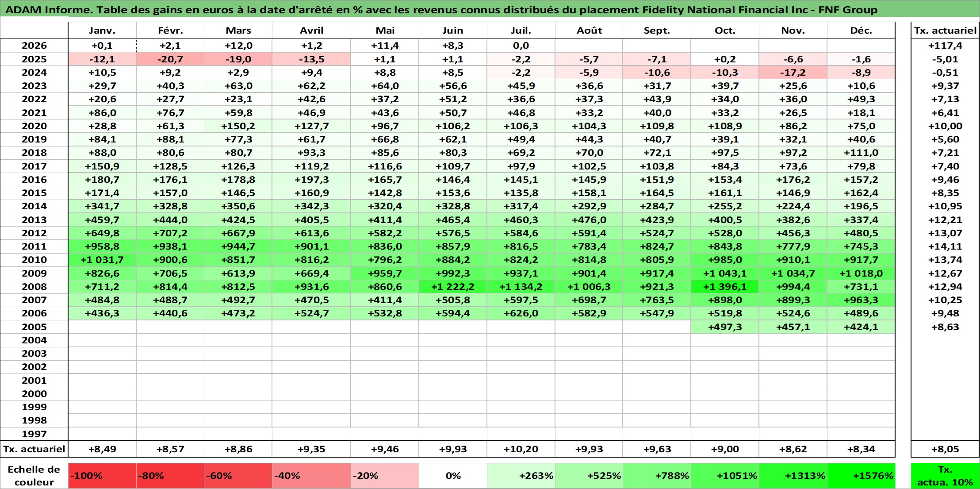The width and height of the screenshot is (980, 489).
Task: Click the 'Déc.' column header
Action: [861, 31]
